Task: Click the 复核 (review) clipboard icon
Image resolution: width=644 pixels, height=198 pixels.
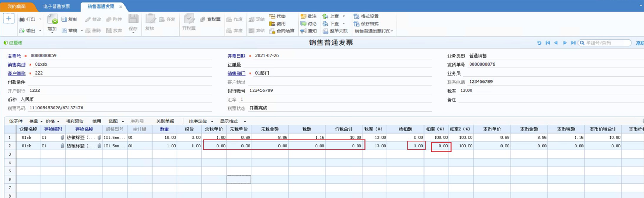Action: click(x=150, y=19)
